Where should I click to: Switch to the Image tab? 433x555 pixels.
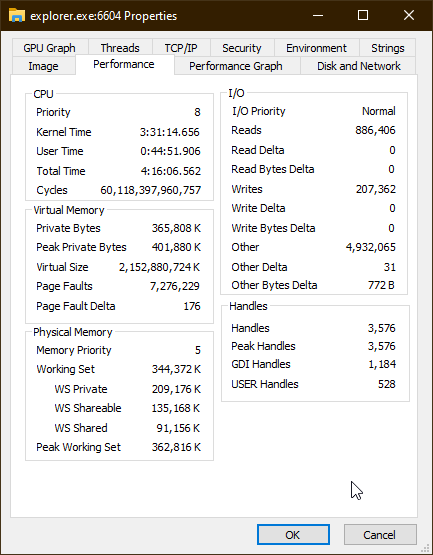[44, 66]
